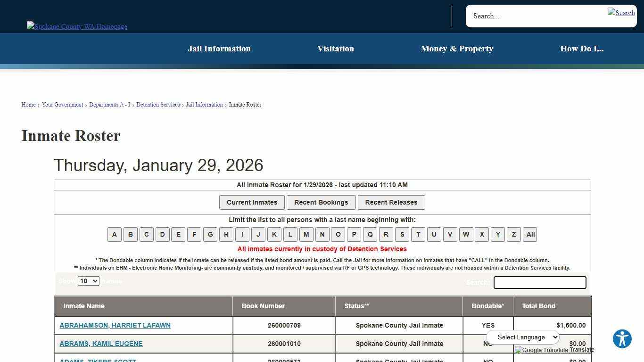
Task: Open the Money & Property menu
Action: (x=457, y=49)
